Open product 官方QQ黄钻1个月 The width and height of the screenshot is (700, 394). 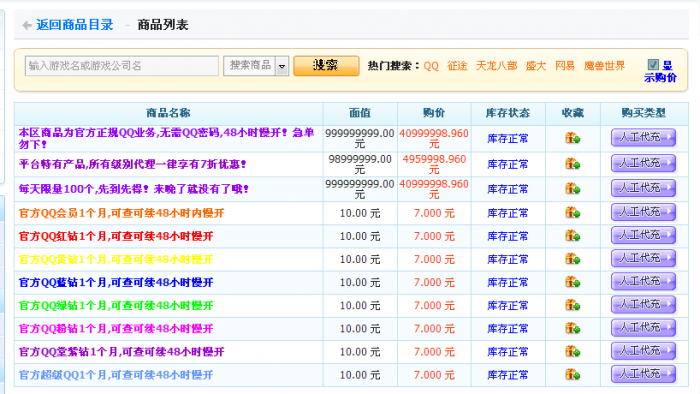[x=116, y=260]
